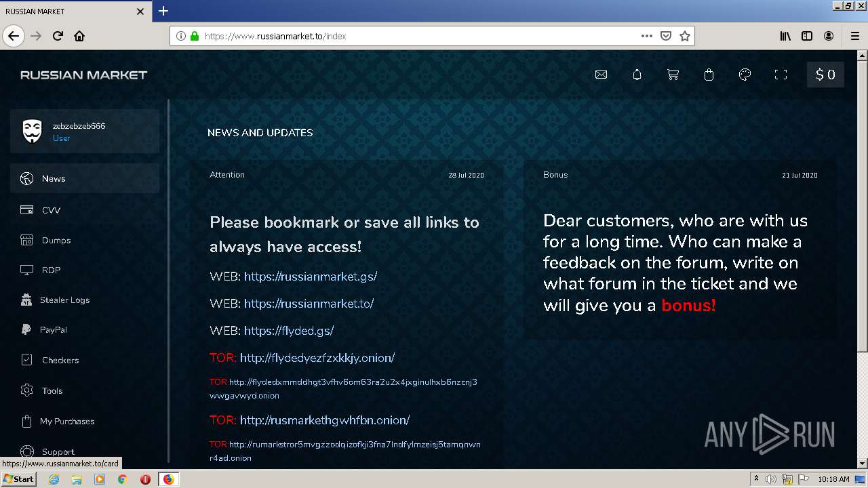The width and height of the screenshot is (868, 488).
Task: Save page to Pocket
Action: [x=666, y=36]
